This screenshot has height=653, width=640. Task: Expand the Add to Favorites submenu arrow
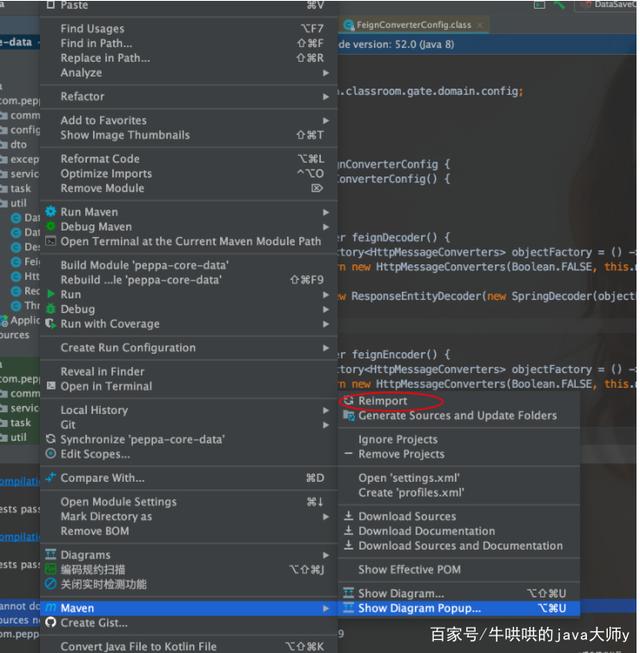pyautogui.click(x=326, y=120)
